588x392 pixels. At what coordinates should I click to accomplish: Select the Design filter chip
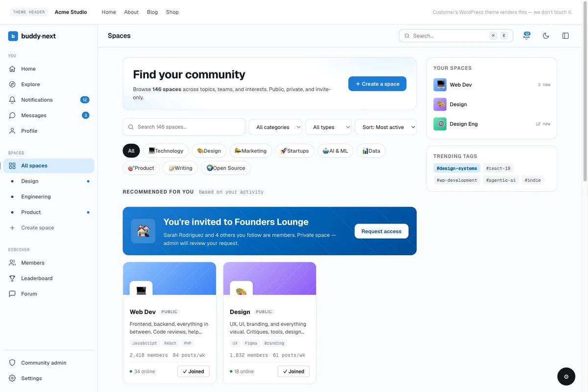209,151
